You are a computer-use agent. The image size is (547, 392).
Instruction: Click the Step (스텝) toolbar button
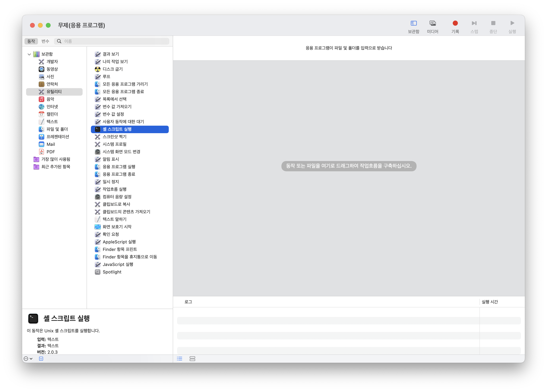point(474,23)
